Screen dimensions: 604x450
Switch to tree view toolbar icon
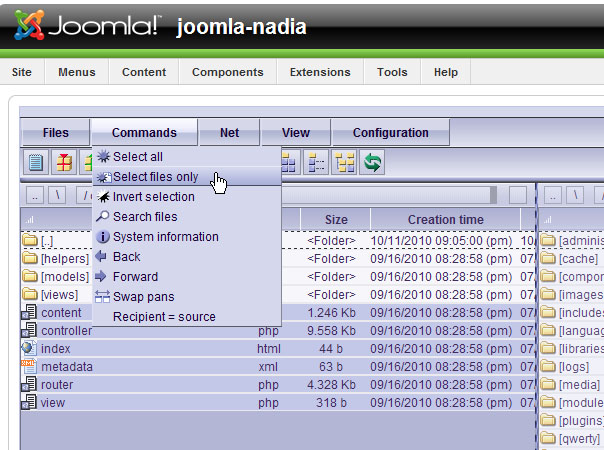[344, 162]
